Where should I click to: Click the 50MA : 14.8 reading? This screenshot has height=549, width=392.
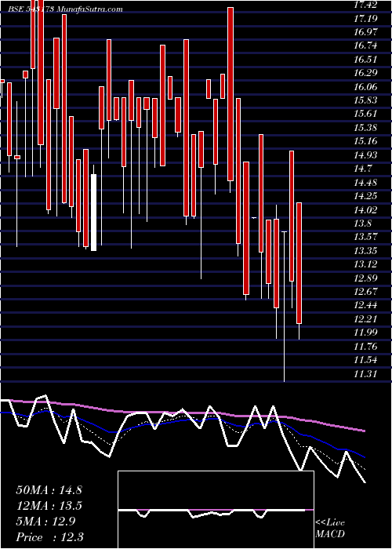(x=49, y=489)
